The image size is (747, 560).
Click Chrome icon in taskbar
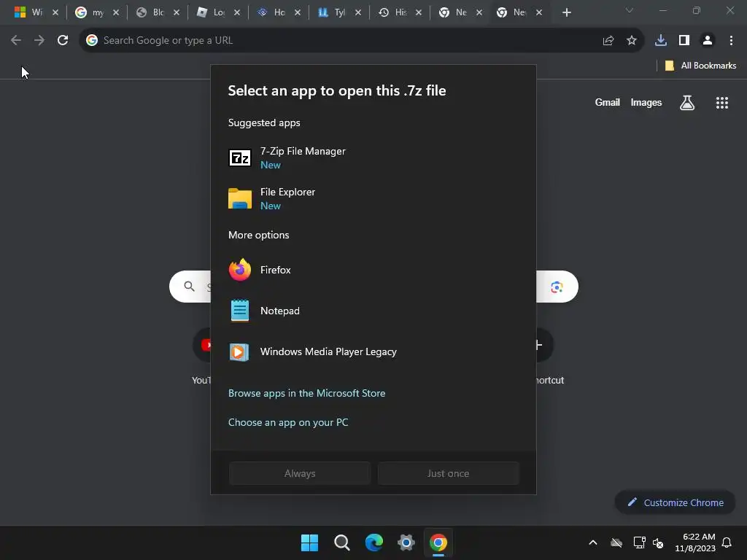click(438, 542)
